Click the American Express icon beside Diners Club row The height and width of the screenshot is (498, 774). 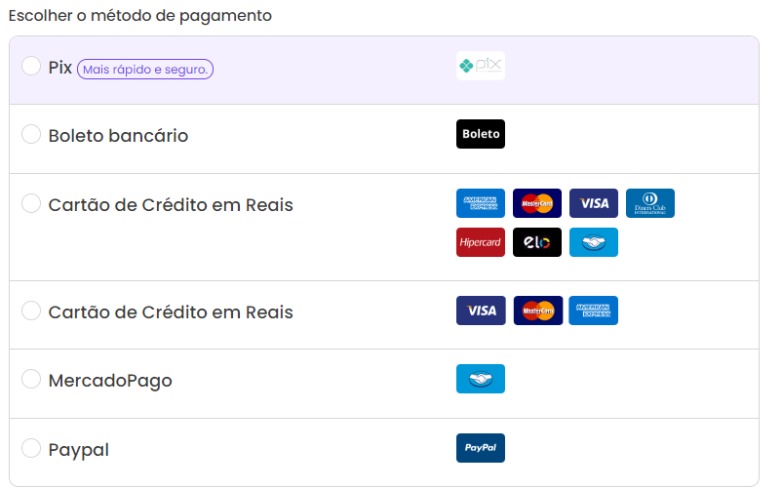(x=480, y=203)
